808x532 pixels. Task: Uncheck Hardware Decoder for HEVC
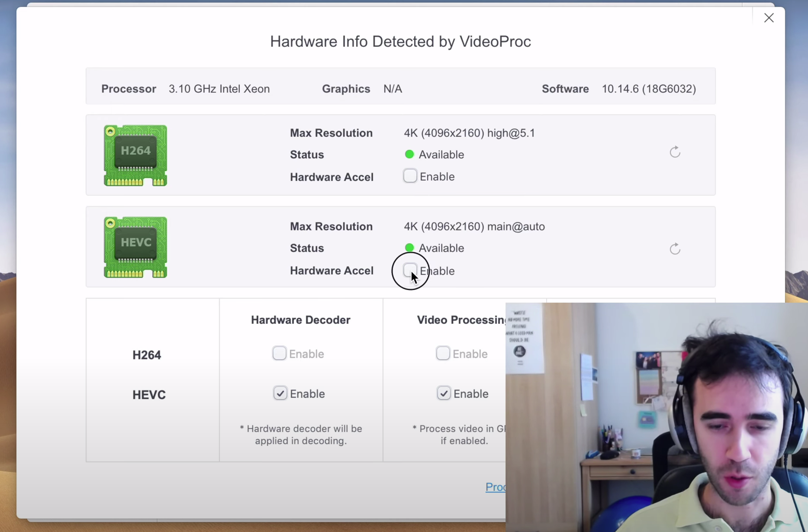coord(280,393)
